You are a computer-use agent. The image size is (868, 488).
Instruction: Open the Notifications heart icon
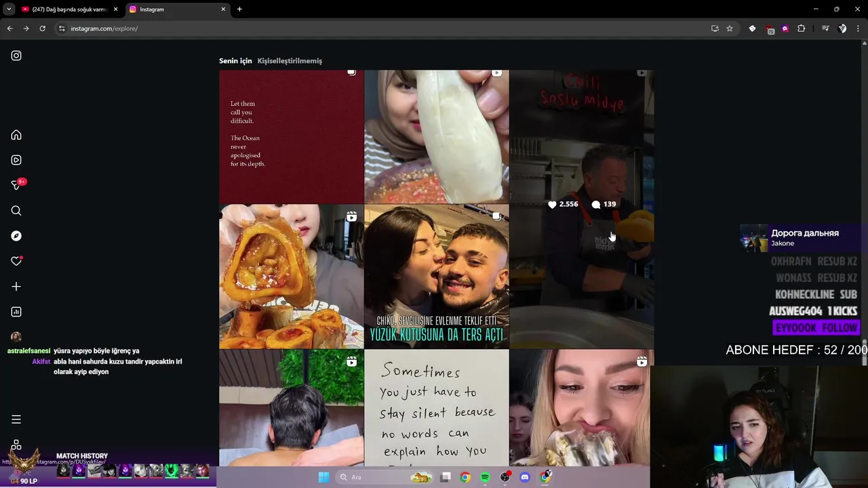16,261
